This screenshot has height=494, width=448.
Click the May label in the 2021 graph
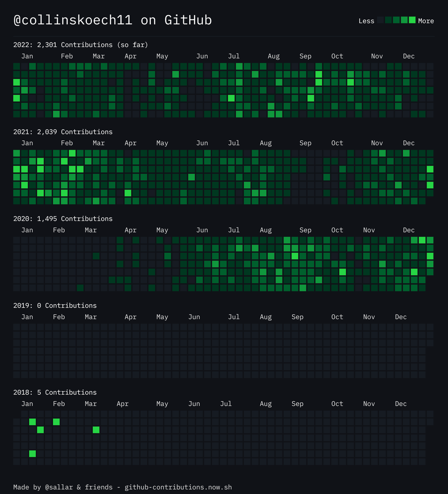162,143
